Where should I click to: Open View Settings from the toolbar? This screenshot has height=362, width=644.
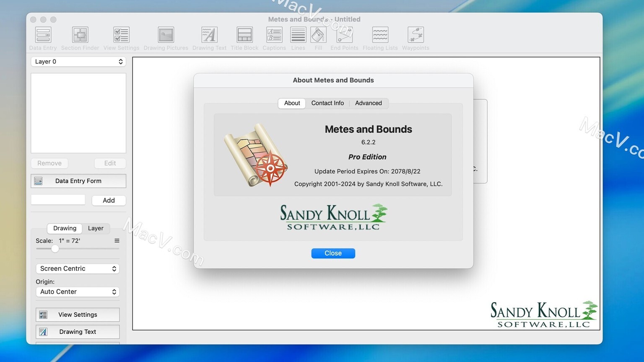tap(121, 35)
